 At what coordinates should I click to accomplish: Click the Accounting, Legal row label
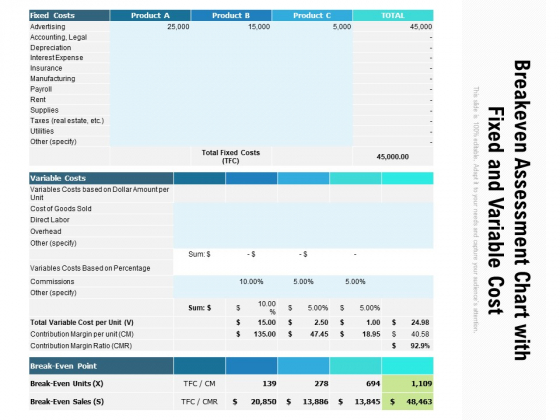tap(59, 37)
